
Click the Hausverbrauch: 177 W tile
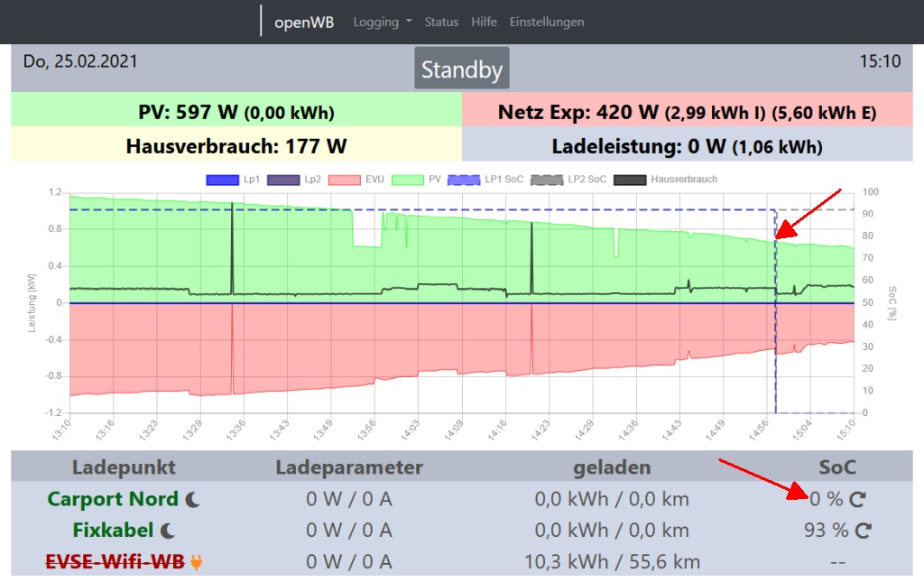pyautogui.click(x=236, y=144)
